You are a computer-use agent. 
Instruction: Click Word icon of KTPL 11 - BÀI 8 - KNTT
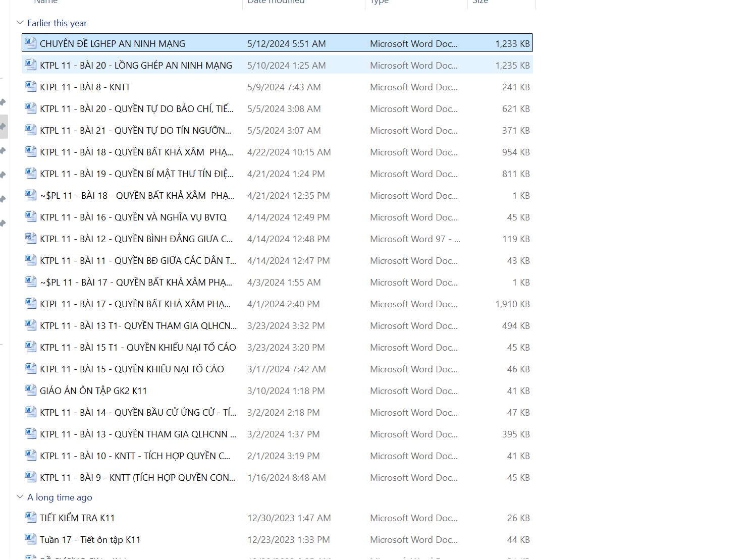[x=31, y=86]
